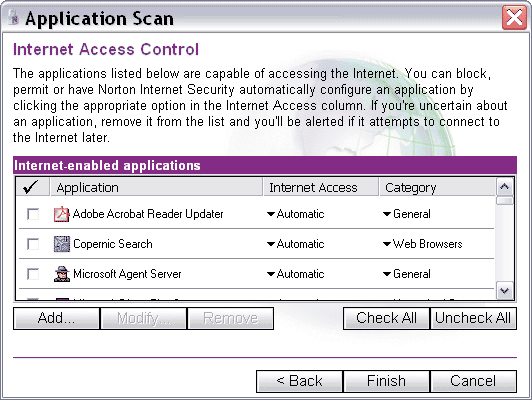Viewport: 532px width, 400px height.
Task: Click the Add... button
Action: point(56,318)
